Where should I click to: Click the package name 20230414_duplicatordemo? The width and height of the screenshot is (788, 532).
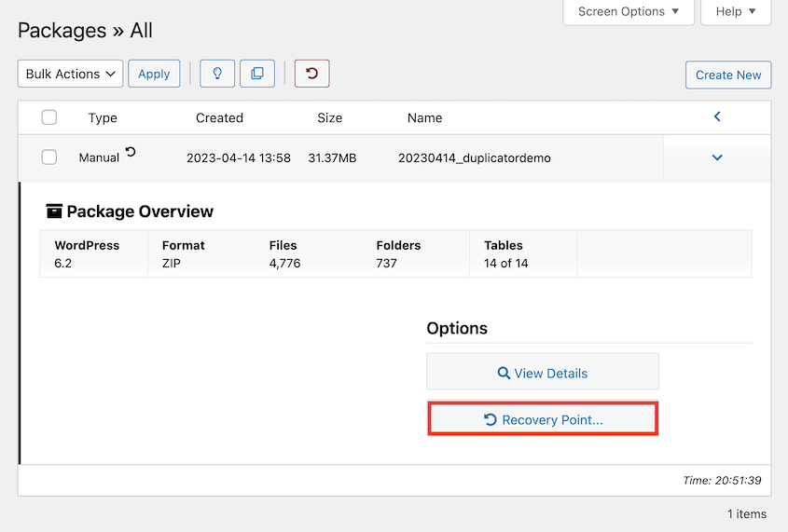tap(475, 158)
